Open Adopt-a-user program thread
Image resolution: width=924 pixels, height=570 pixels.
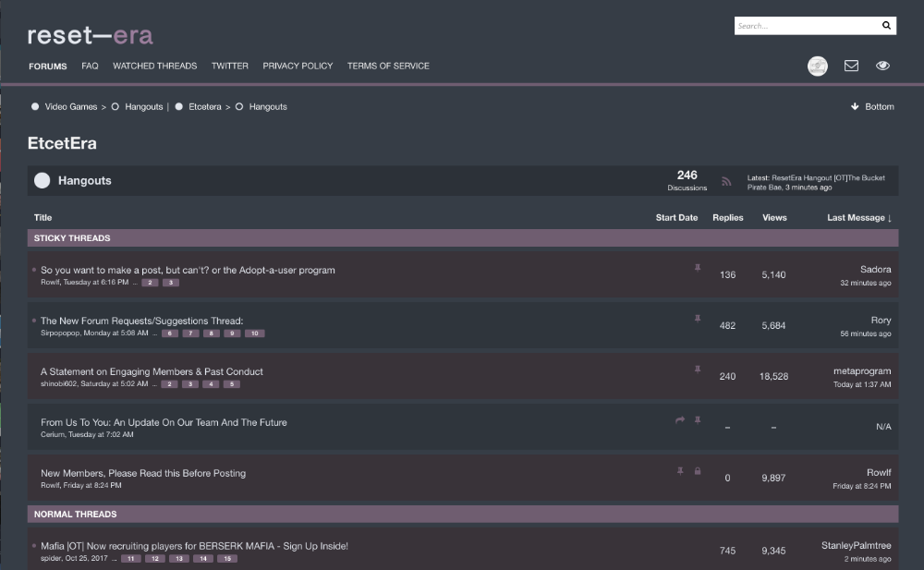tap(188, 270)
